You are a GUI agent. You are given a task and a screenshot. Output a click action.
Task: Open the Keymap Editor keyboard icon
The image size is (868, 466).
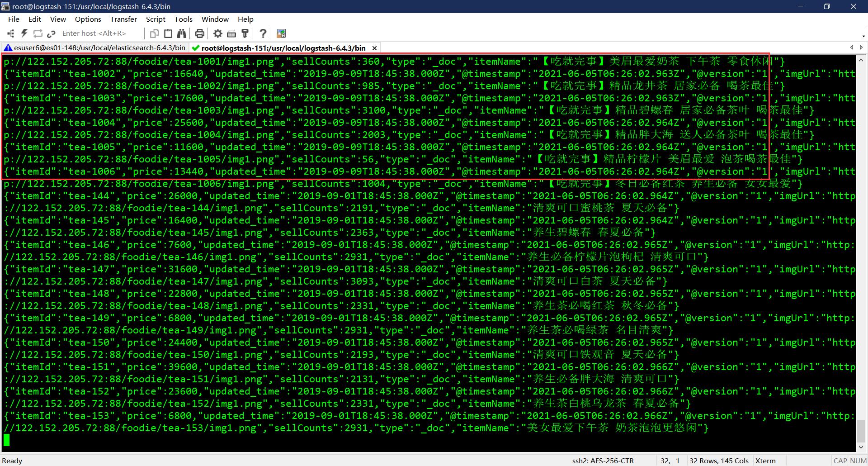click(x=231, y=33)
